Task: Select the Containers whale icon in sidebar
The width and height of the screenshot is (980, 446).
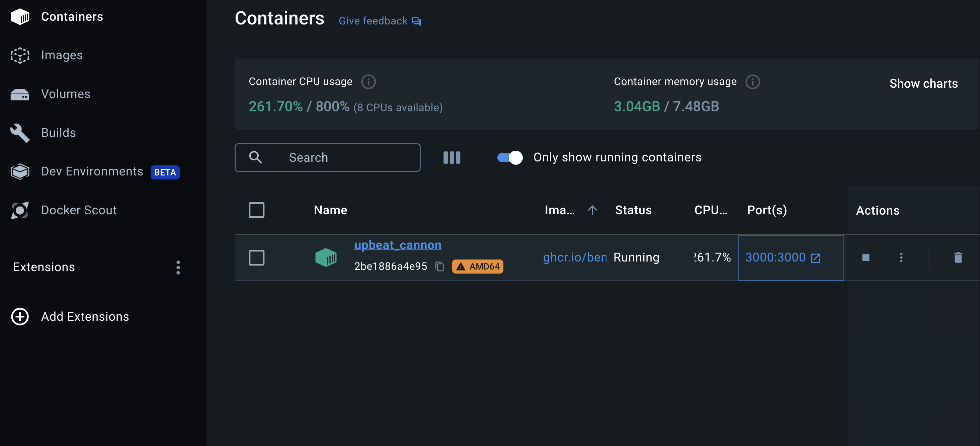Action: point(20,16)
